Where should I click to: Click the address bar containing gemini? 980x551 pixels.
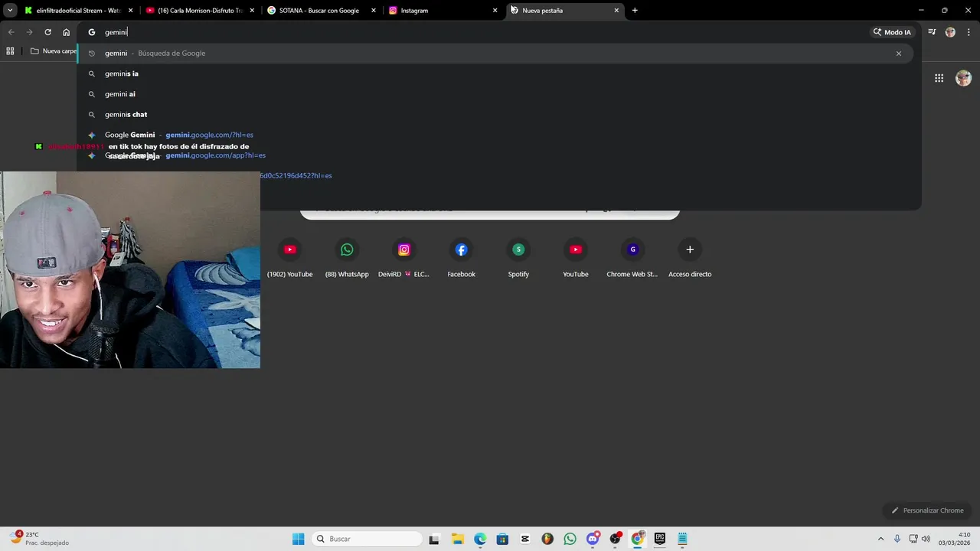click(x=475, y=32)
